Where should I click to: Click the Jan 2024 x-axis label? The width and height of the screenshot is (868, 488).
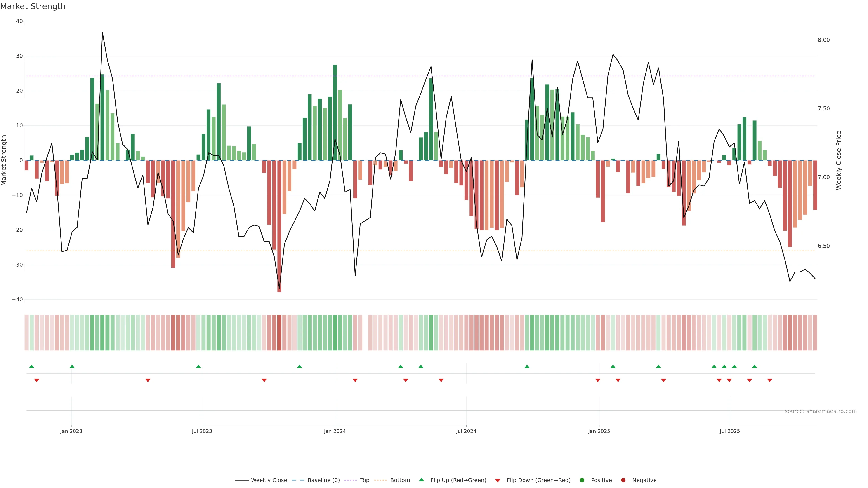[335, 431]
